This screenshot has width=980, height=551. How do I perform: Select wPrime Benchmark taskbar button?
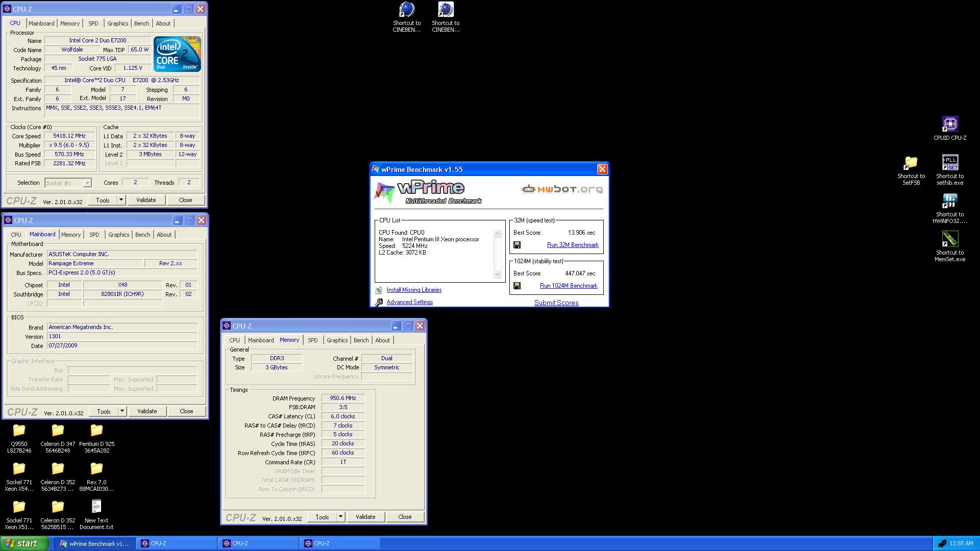click(x=95, y=544)
